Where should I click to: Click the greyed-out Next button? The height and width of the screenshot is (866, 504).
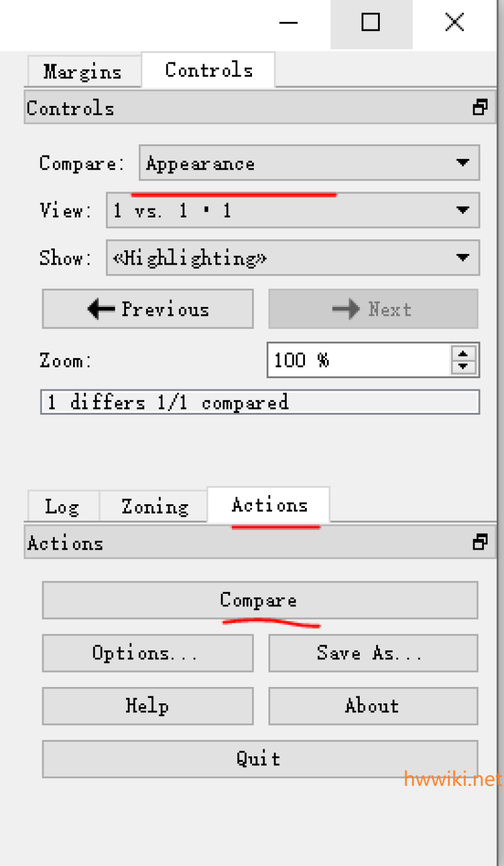pos(374,309)
